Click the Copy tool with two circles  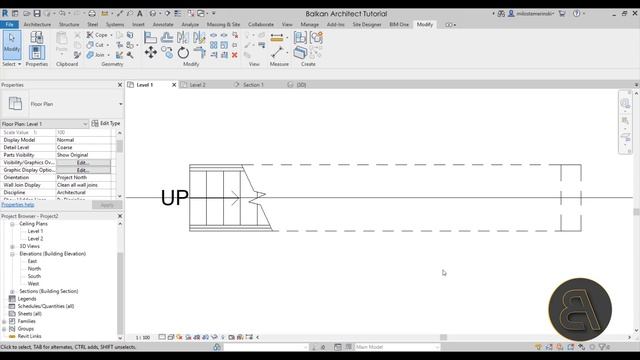(167, 52)
